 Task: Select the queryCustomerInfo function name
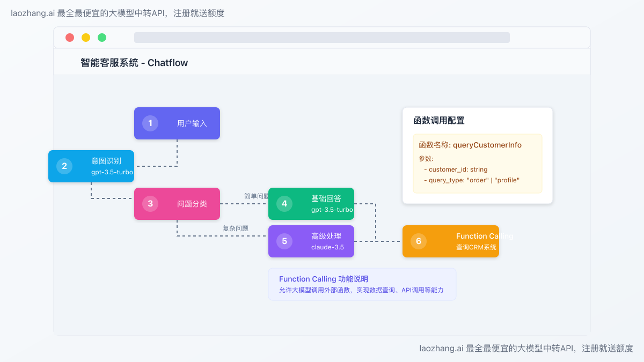pyautogui.click(x=487, y=145)
